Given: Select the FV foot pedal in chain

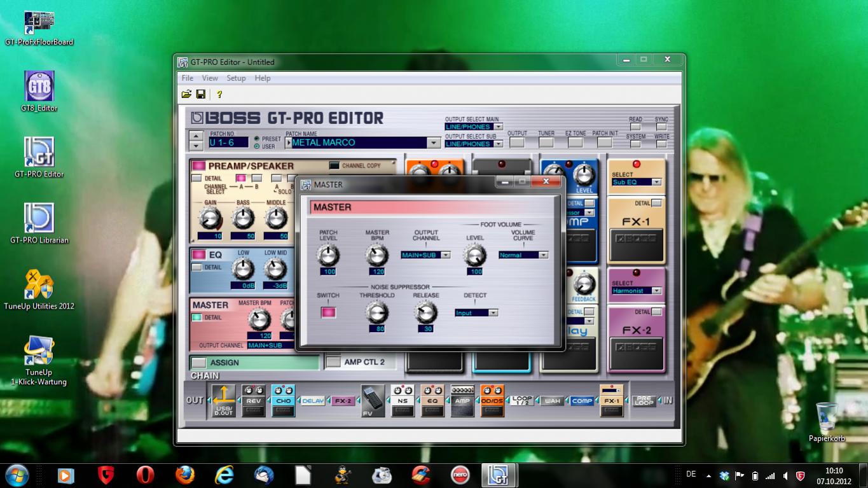Looking at the screenshot, I should tap(373, 401).
